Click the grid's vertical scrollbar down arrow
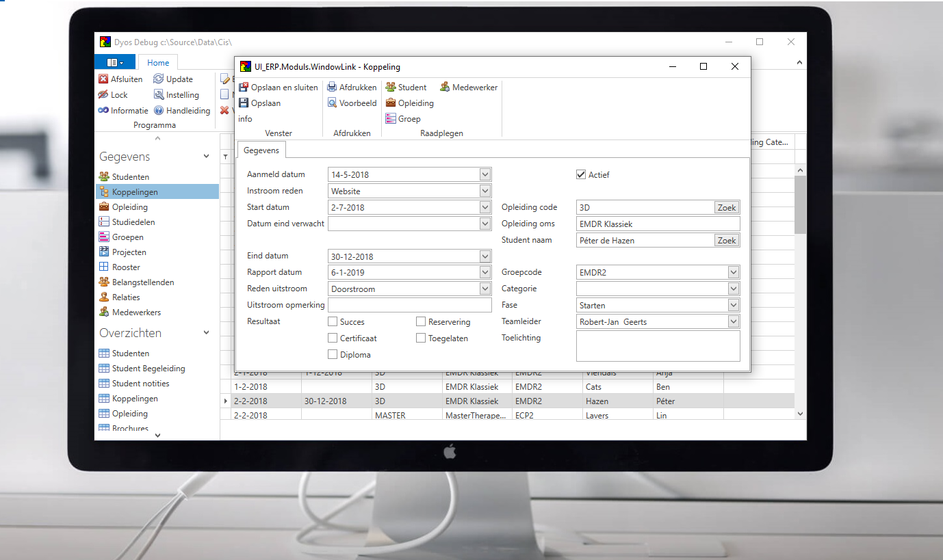 [x=801, y=414]
